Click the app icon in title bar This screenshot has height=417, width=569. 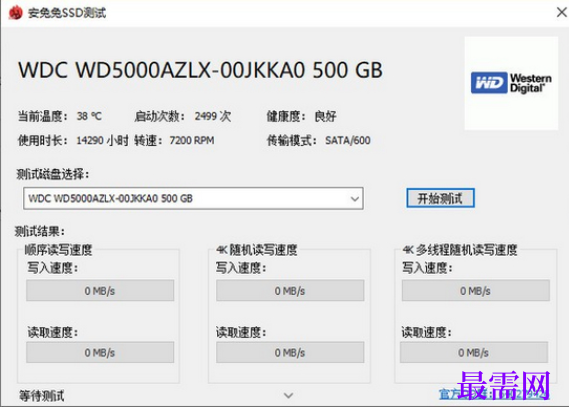[x=15, y=13]
